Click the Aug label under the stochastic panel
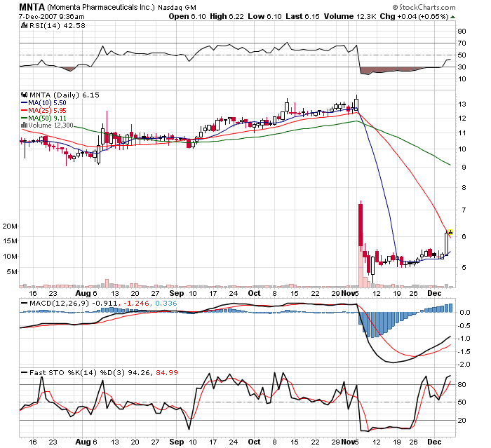The width and height of the screenshot is (491, 448). [83, 442]
